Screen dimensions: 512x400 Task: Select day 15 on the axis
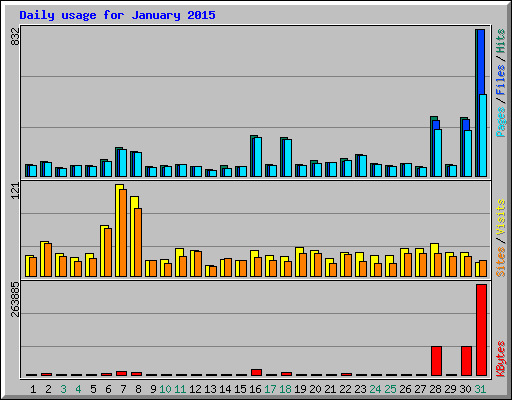(240, 389)
